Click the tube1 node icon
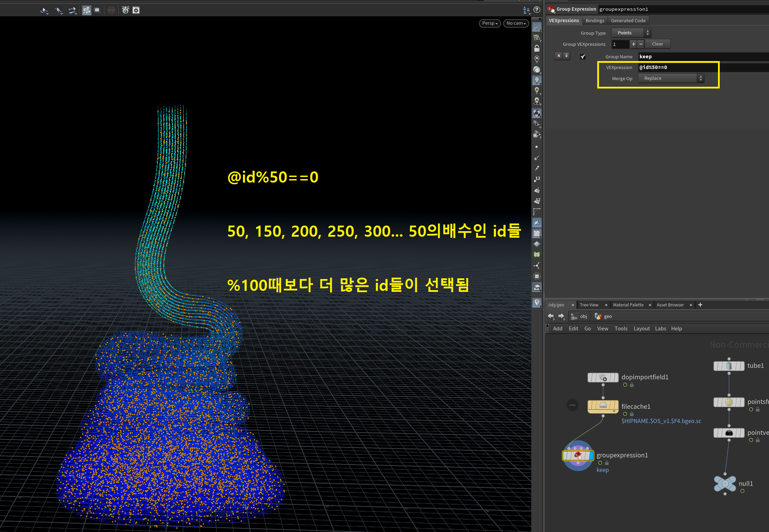Viewport: 769px width, 532px height. click(729, 366)
